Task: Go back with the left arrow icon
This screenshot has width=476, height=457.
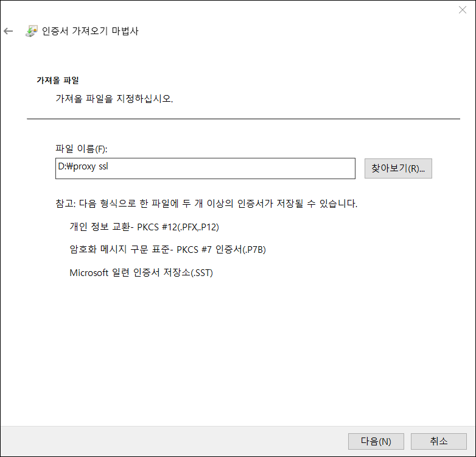Action: [8, 31]
